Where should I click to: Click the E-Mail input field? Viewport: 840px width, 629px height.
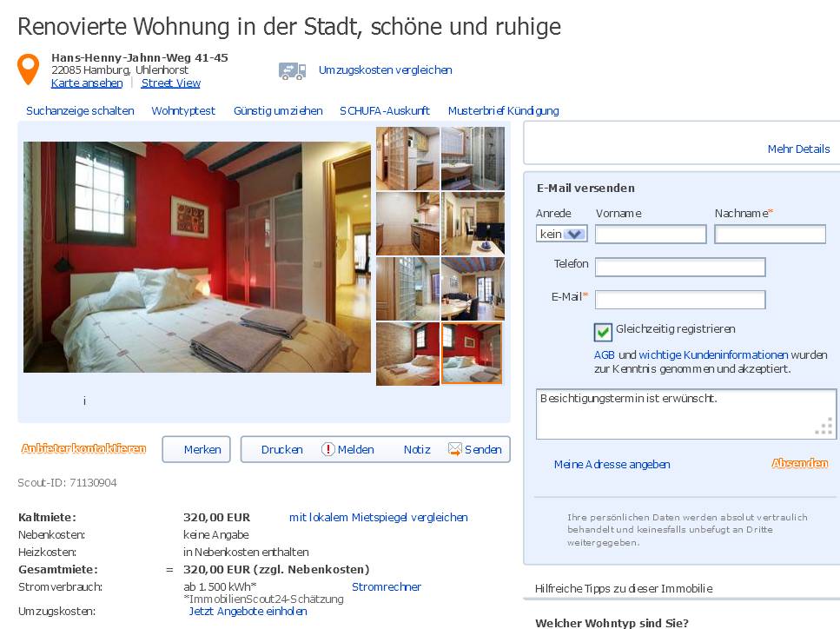click(x=680, y=300)
